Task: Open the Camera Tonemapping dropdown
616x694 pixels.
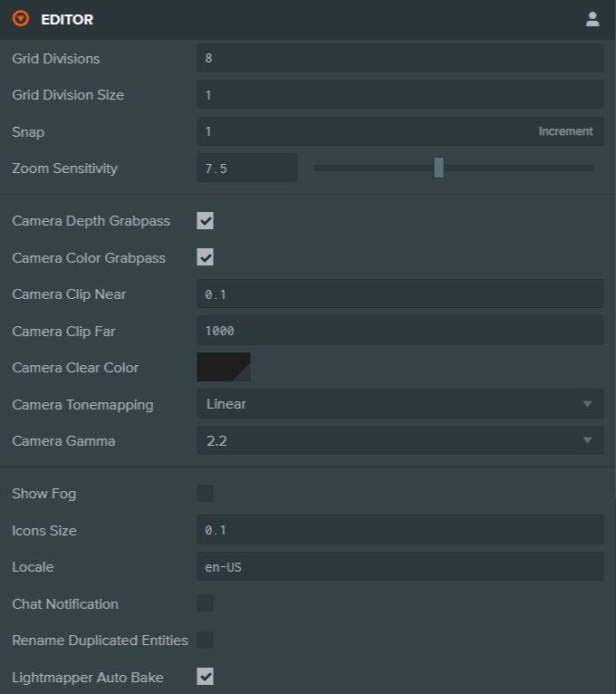Action: (399, 404)
